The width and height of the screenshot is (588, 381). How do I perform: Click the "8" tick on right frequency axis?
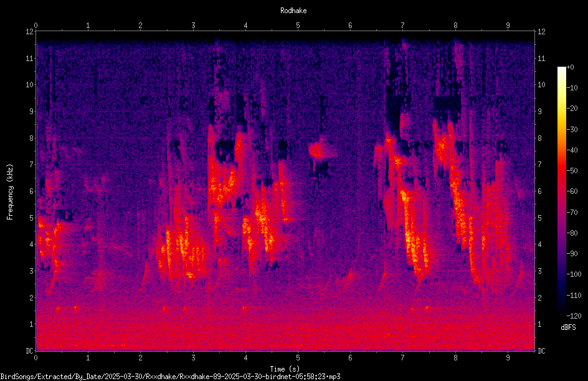tap(539, 138)
